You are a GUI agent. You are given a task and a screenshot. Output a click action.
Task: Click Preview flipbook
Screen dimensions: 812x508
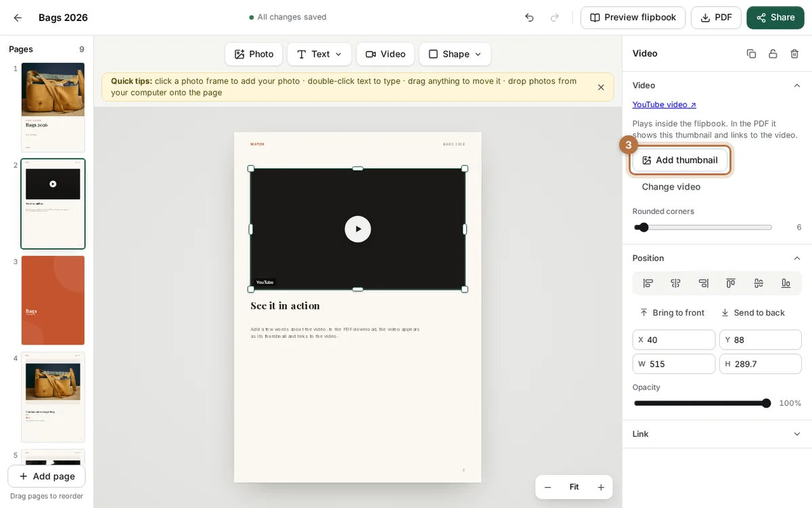point(633,18)
